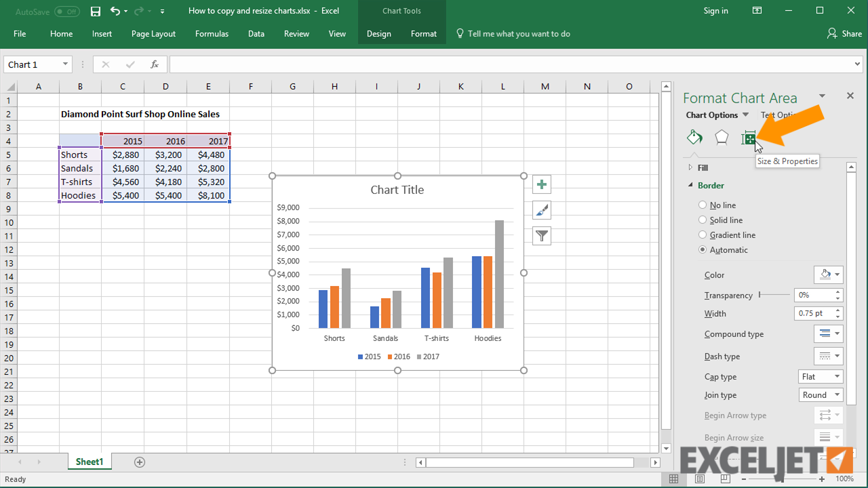Open the Size & Properties icon in Format pane
This screenshot has height=488, width=868.
pyautogui.click(x=748, y=137)
